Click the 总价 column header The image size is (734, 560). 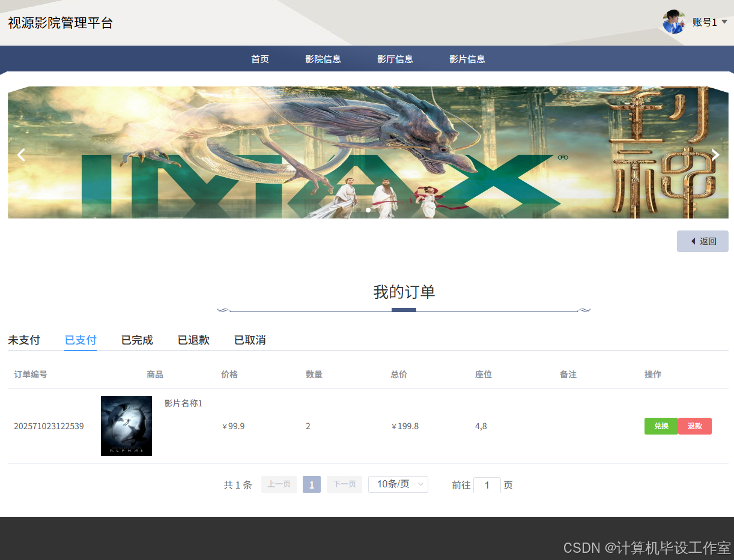[399, 375]
